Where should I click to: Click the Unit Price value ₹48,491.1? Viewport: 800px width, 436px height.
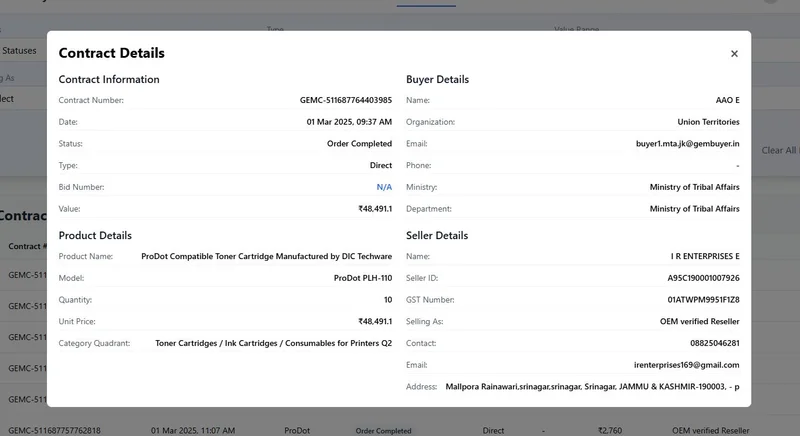tap(375, 322)
